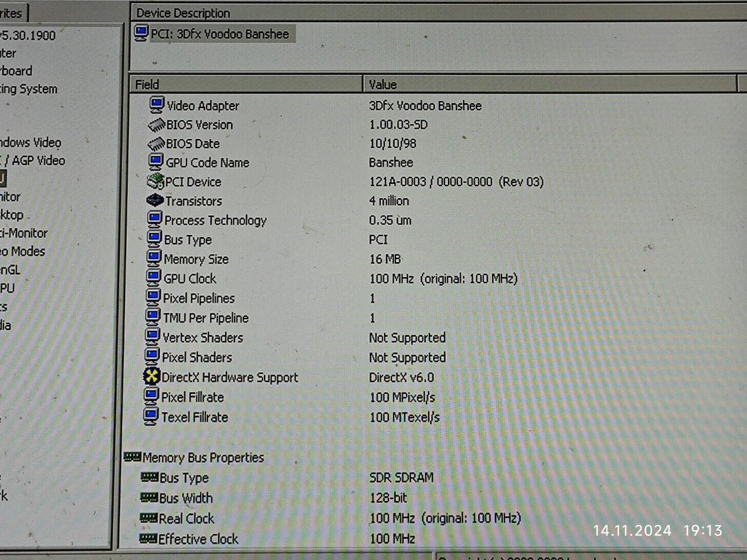The width and height of the screenshot is (747, 560).
Task: Click the Device Description header
Action: click(x=183, y=13)
